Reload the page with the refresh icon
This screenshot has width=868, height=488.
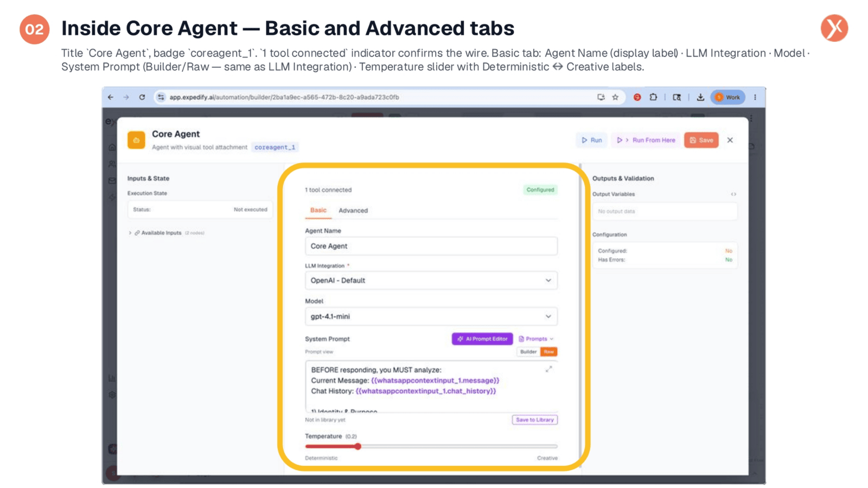[142, 97]
